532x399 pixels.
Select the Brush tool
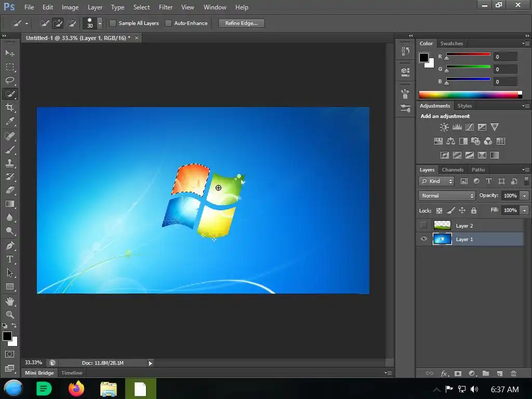point(10,150)
